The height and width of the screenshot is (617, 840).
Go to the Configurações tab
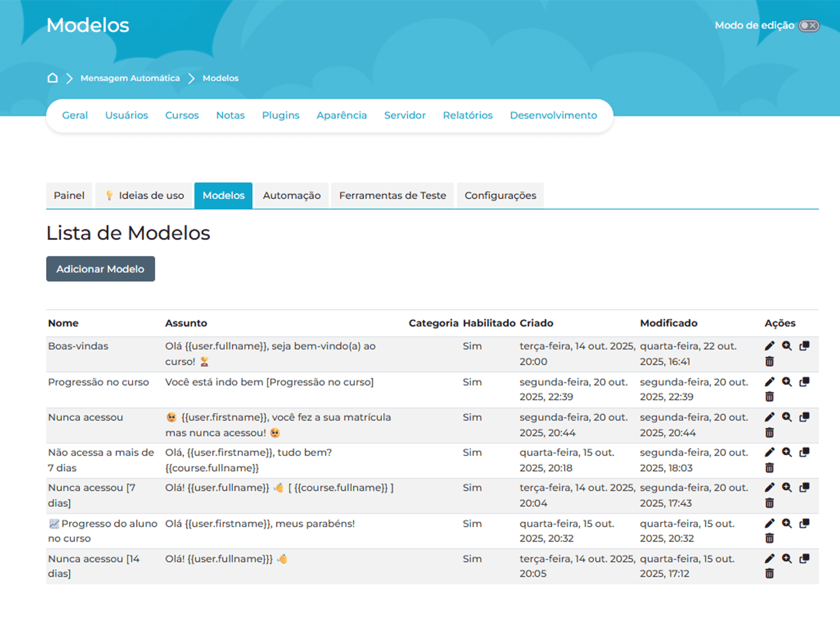500,195
